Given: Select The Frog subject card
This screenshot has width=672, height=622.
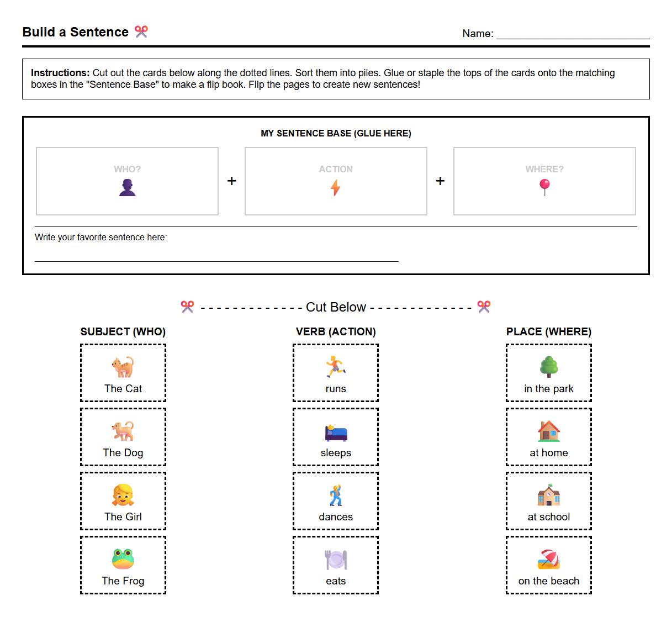Looking at the screenshot, I should (x=123, y=565).
